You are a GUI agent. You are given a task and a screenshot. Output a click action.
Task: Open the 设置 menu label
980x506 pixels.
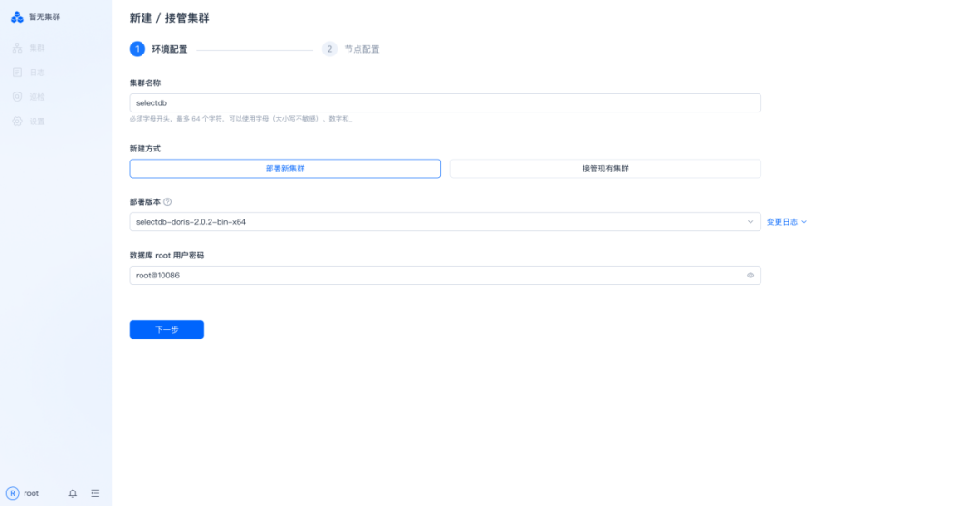pyautogui.click(x=37, y=122)
